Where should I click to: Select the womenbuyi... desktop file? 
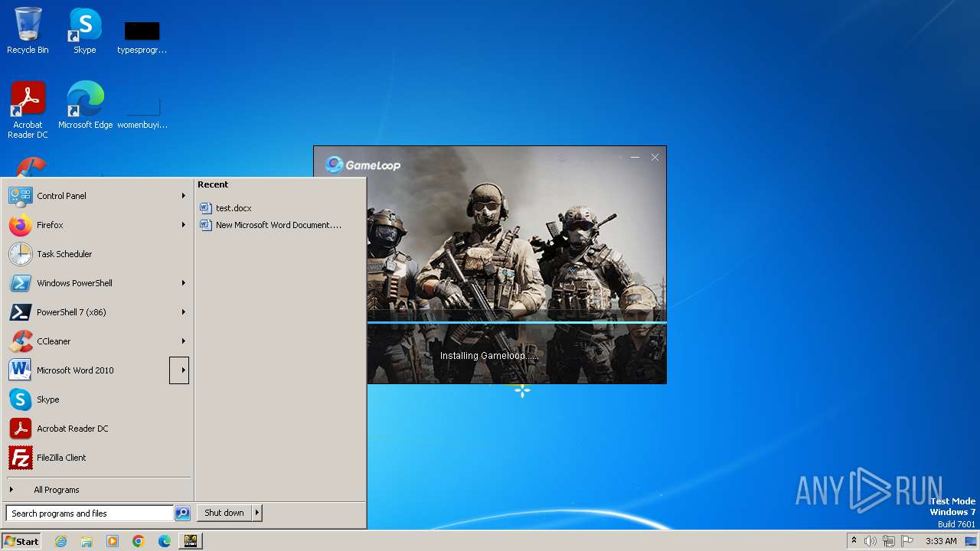[142, 111]
